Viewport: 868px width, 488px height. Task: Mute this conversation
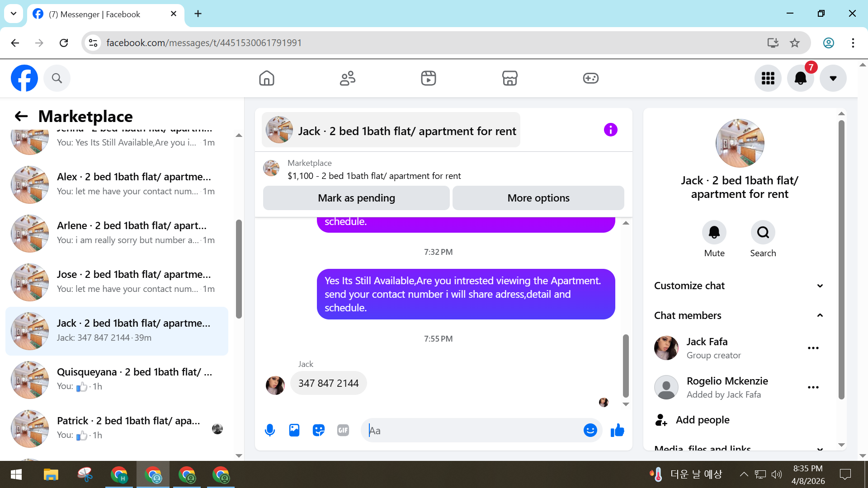[714, 232]
